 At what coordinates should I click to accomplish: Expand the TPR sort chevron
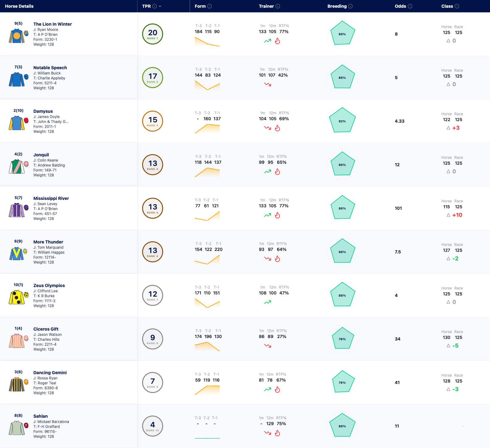tap(160, 6)
